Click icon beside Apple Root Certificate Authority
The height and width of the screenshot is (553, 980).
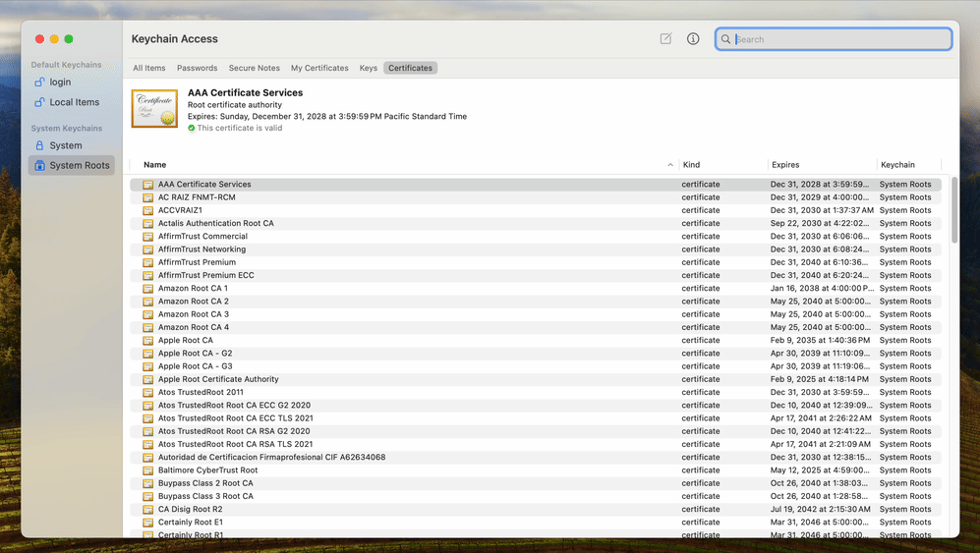(x=147, y=379)
